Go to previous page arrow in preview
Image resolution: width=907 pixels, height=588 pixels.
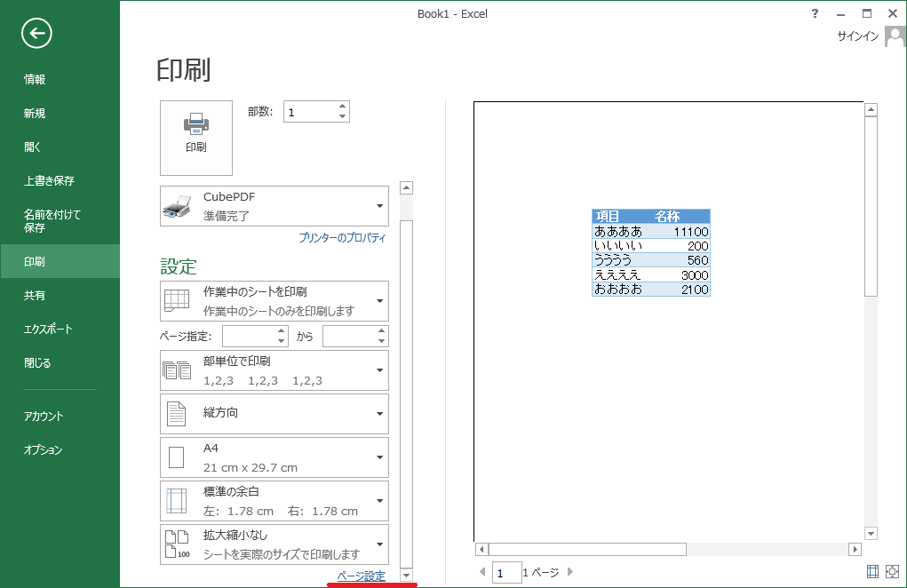(x=482, y=573)
